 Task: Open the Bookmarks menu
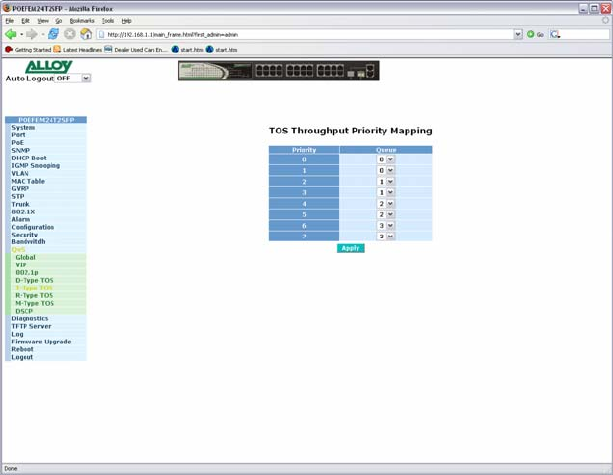tap(81, 20)
